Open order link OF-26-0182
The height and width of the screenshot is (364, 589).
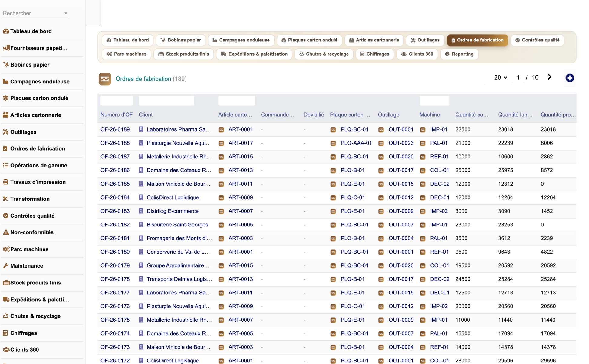[x=115, y=225]
